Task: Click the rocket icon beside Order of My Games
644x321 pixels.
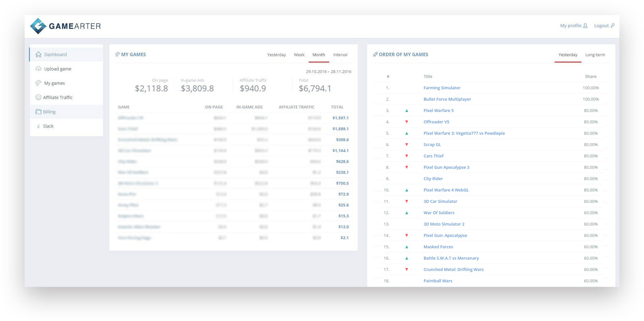Action: (x=375, y=54)
